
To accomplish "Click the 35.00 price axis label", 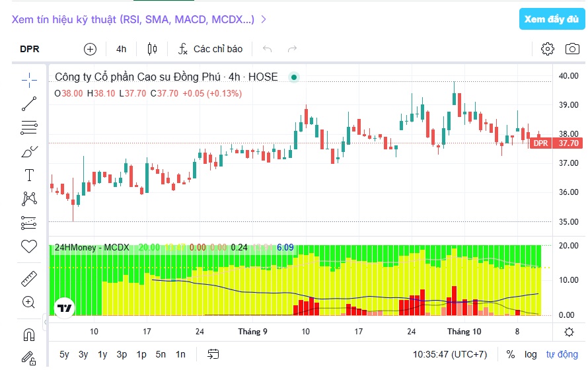I will [x=568, y=222].
